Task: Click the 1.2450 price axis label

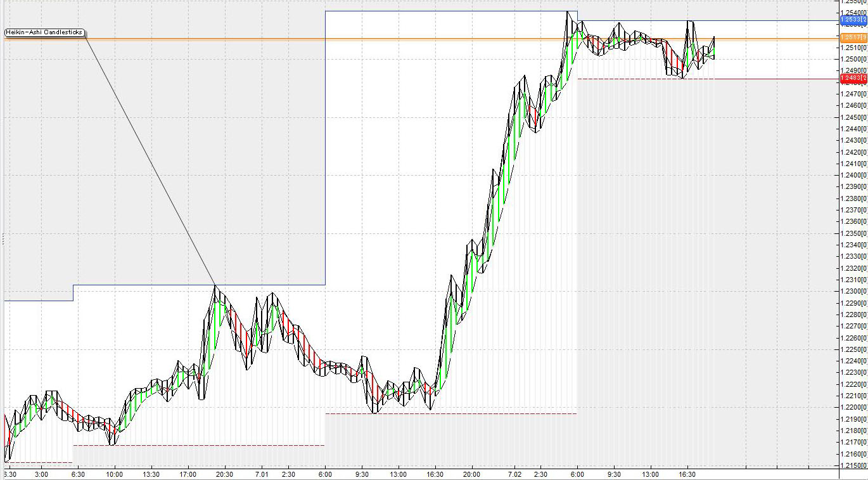Action: [853, 117]
